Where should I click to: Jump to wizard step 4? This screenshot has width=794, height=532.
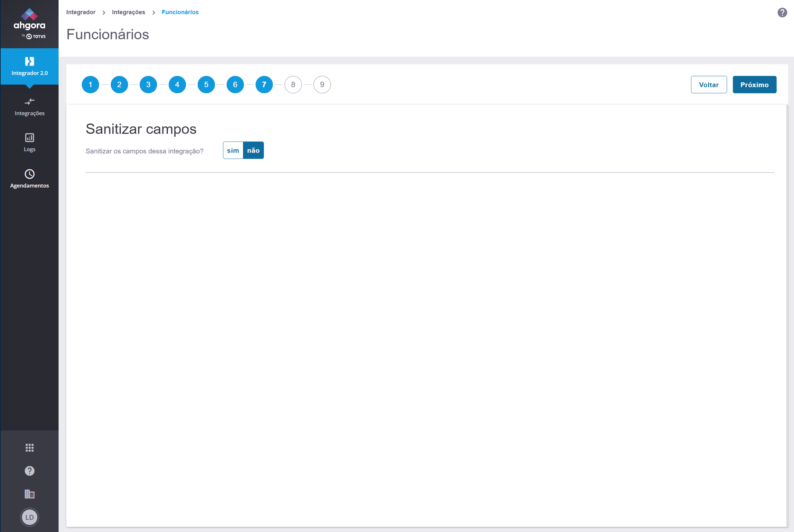click(x=177, y=85)
